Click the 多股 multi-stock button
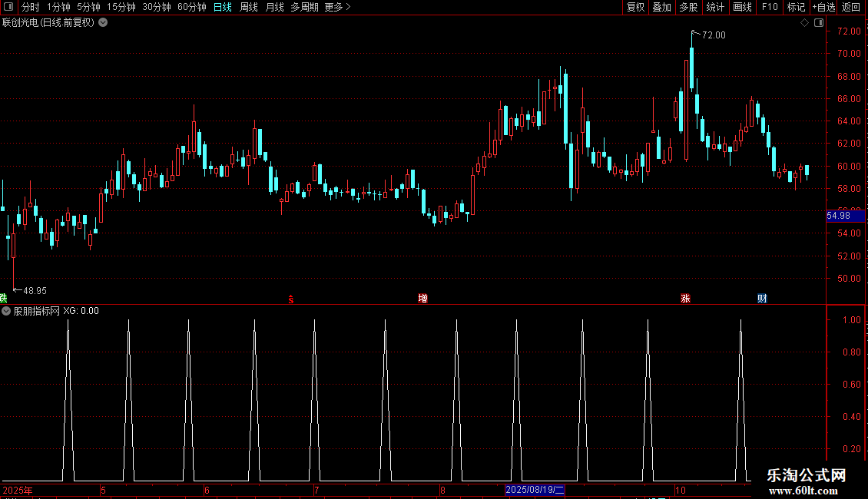This screenshot has height=499, width=868. [x=688, y=7]
